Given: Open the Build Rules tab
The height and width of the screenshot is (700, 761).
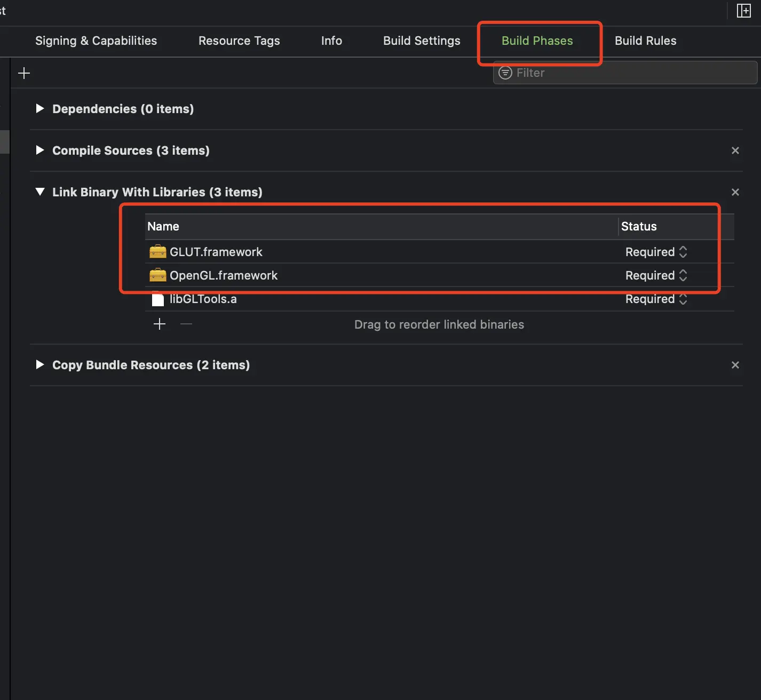Looking at the screenshot, I should point(645,41).
